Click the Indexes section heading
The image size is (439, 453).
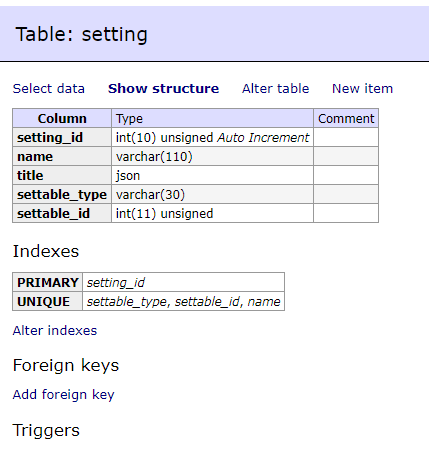click(x=46, y=251)
